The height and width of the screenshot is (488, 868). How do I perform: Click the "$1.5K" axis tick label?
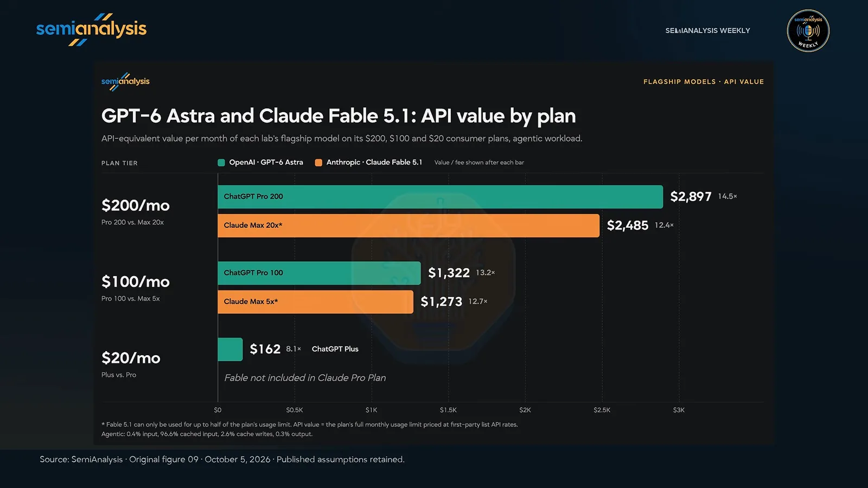coord(448,410)
